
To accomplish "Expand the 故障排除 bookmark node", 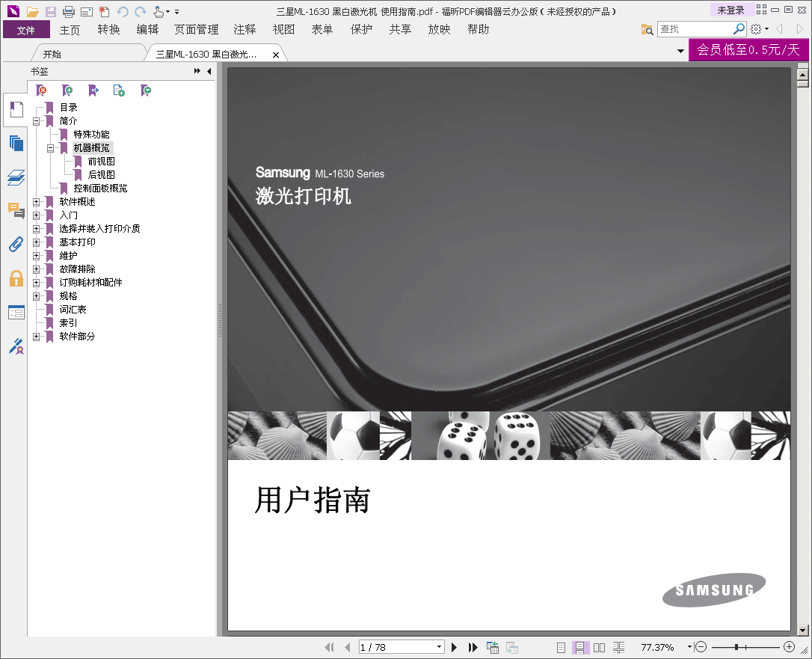I will point(36,269).
